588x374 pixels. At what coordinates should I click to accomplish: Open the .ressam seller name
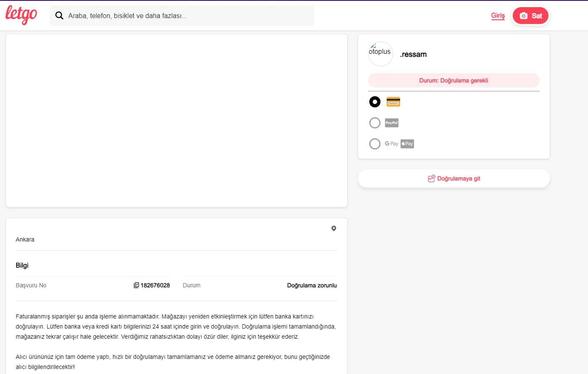coord(413,54)
